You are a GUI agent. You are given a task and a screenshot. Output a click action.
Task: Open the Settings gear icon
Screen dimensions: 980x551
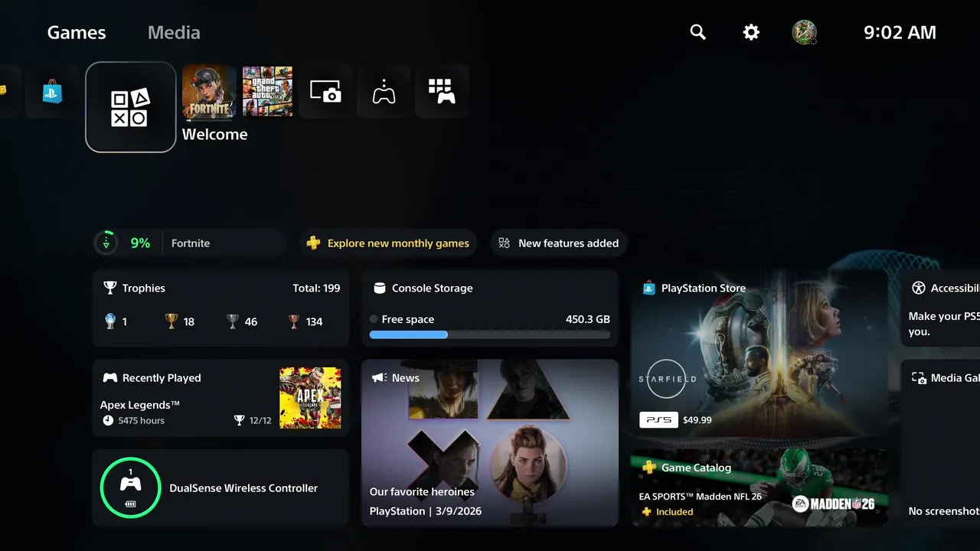pyautogui.click(x=752, y=32)
